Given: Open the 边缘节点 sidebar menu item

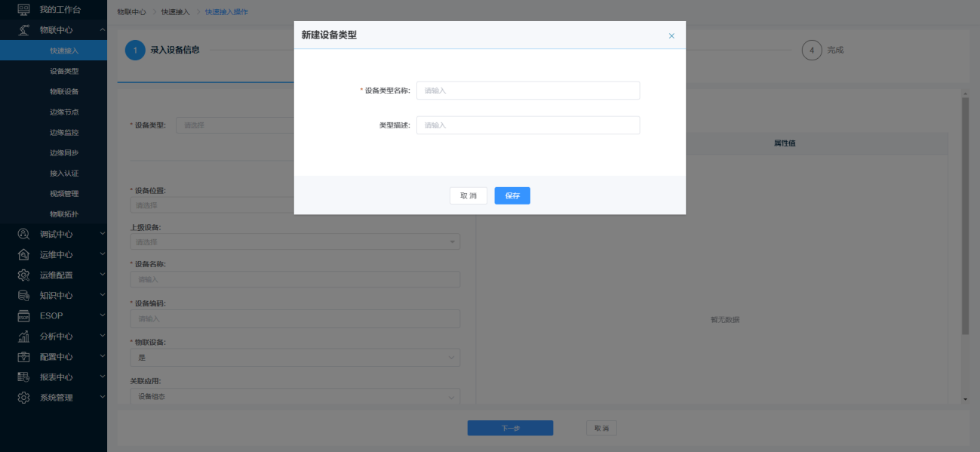Looking at the screenshot, I should pos(64,112).
